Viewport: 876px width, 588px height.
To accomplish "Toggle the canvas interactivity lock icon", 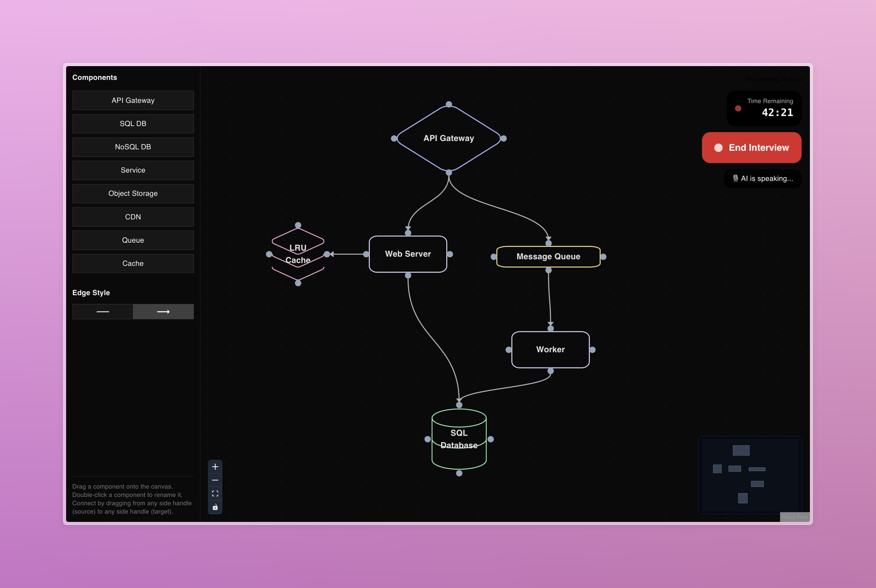I will pyautogui.click(x=215, y=507).
